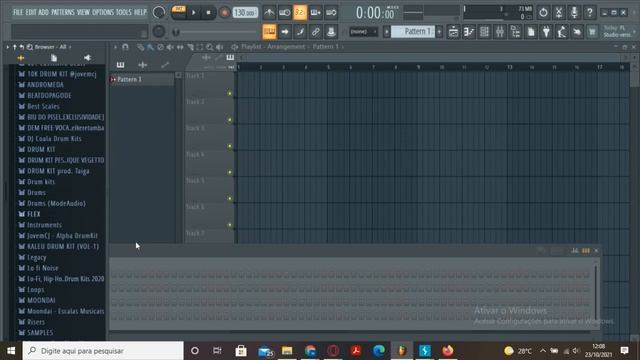Open the snap selector dropdown
The image size is (640, 360).
363,31
